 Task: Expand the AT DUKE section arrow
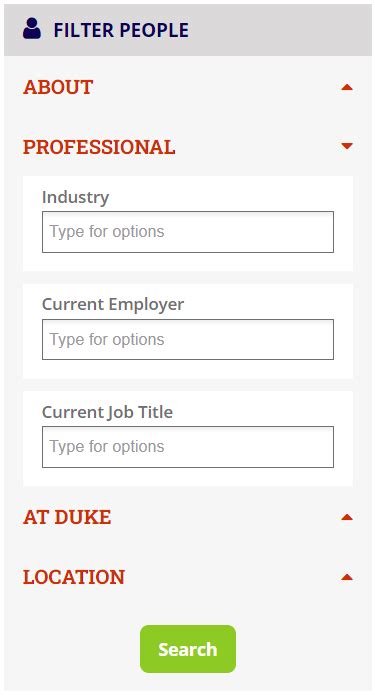tap(347, 517)
